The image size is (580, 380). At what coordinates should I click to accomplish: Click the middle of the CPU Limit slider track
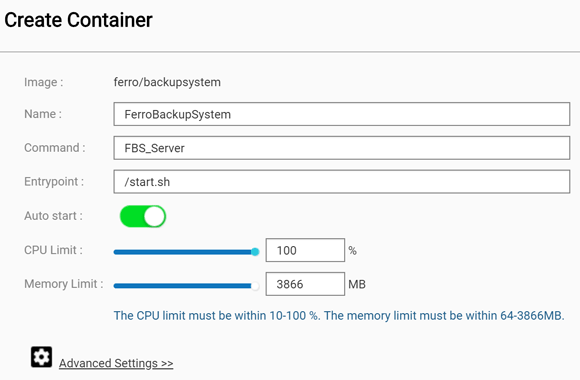[x=185, y=252]
